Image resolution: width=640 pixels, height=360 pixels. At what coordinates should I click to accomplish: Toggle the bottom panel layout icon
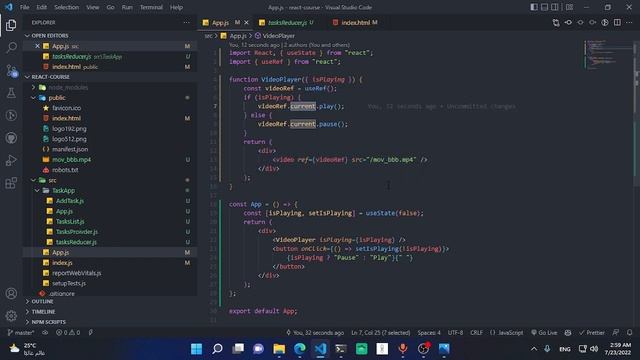[x=544, y=7]
